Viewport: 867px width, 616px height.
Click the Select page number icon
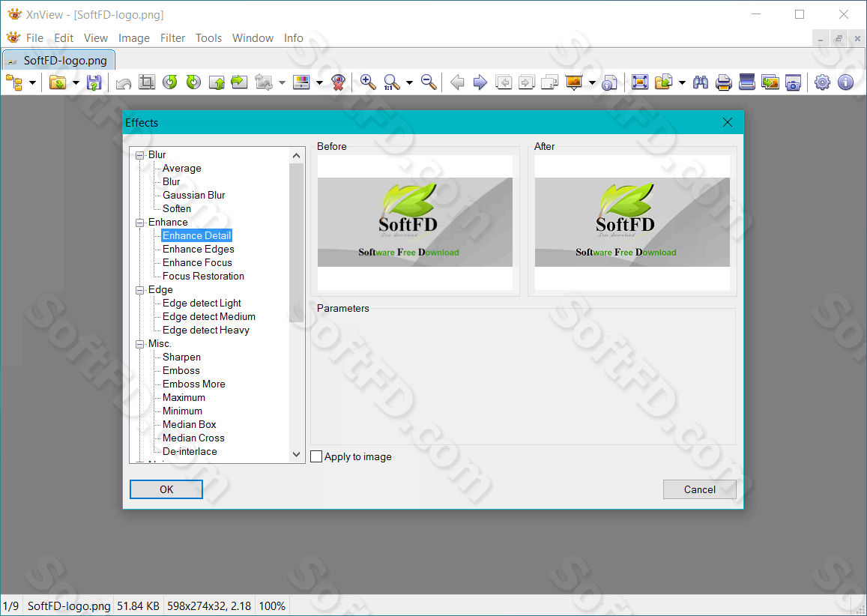[549, 83]
